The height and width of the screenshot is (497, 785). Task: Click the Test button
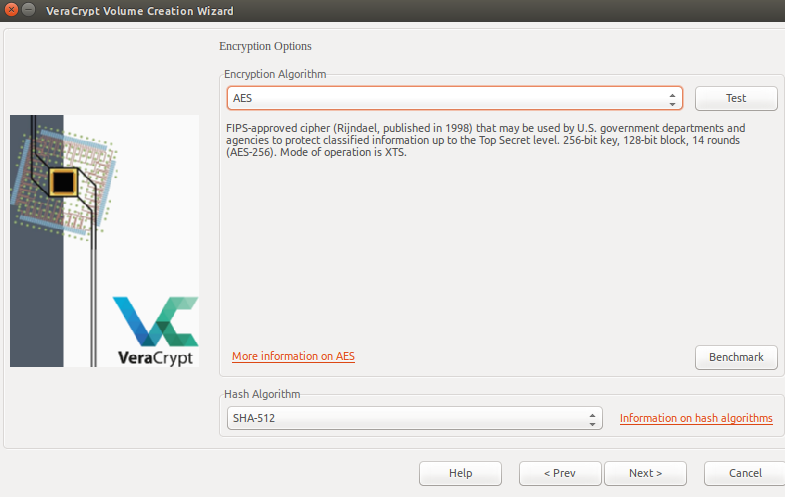(x=736, y=98)
